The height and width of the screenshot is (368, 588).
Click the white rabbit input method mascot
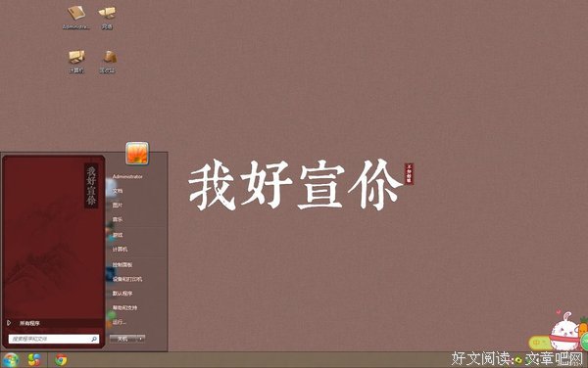click(565, 333)
